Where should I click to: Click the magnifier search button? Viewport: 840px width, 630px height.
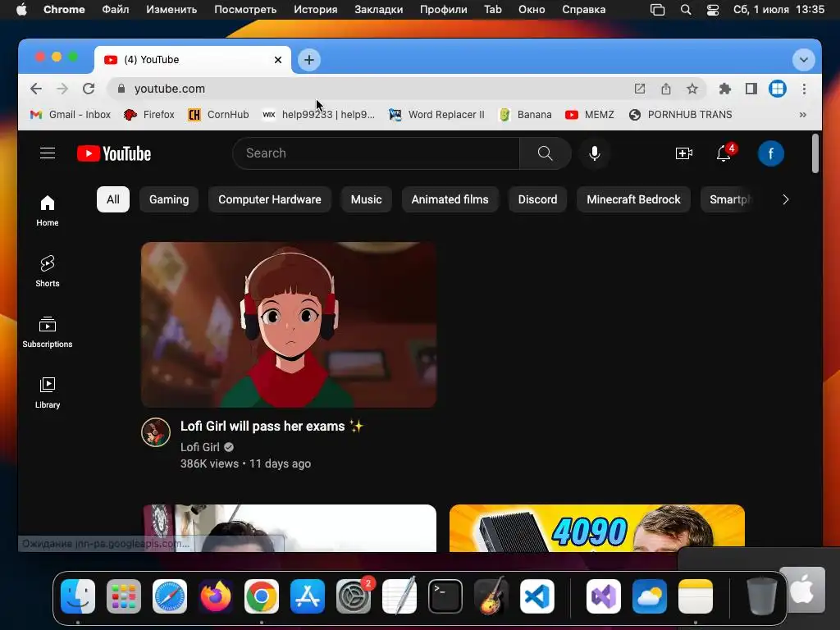(545, 153)
